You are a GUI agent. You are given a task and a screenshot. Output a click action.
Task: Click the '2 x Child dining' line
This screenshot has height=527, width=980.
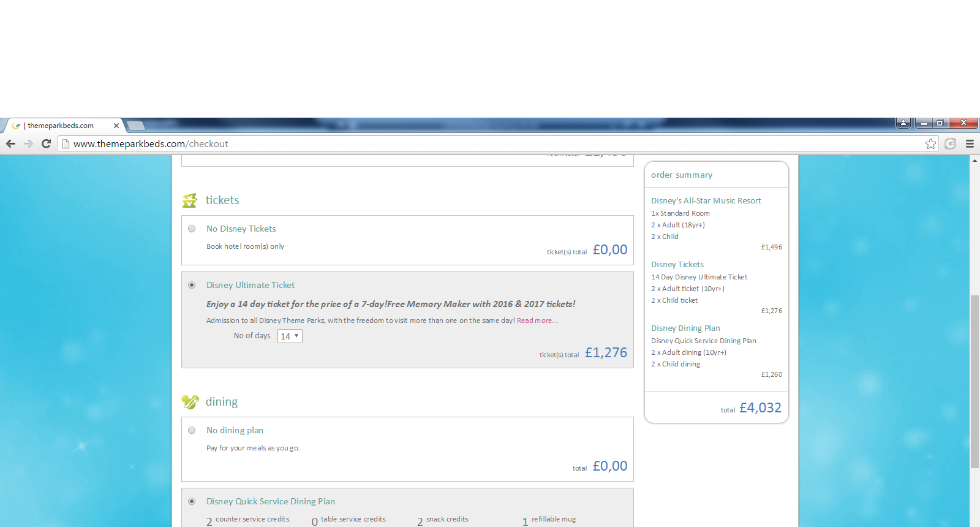click(676, 364)
